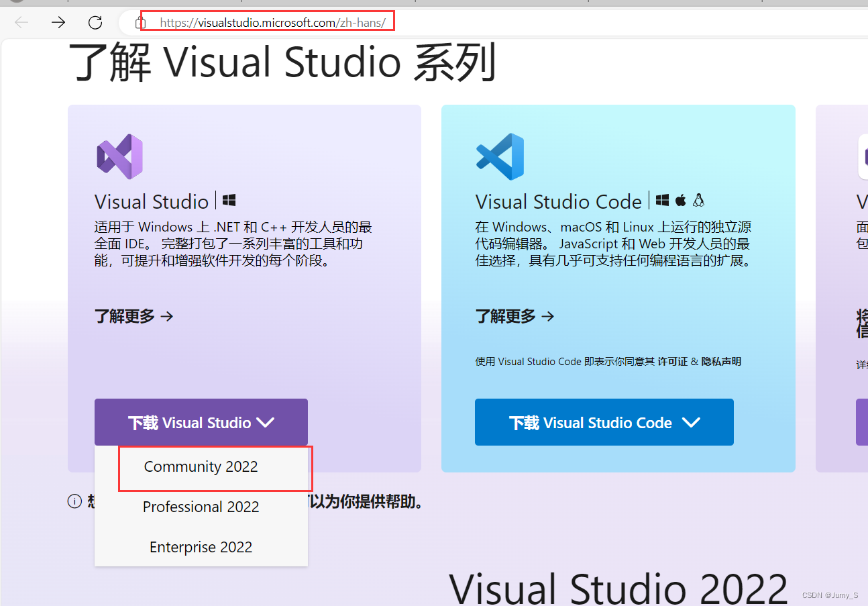Viewport: 868px width, 606px height.
Task: Click the lock icon in address bar
Action: point(140,23)
